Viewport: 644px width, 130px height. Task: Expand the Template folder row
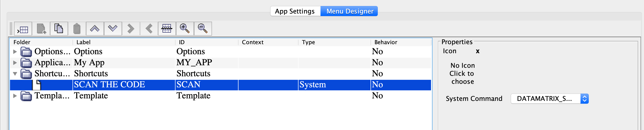pos(15,96)
